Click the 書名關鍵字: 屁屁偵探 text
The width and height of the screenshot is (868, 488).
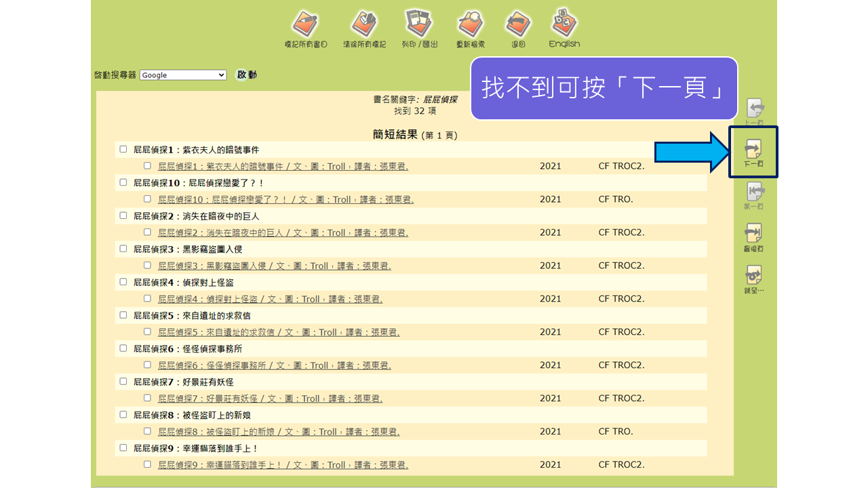tap(415, 99)
